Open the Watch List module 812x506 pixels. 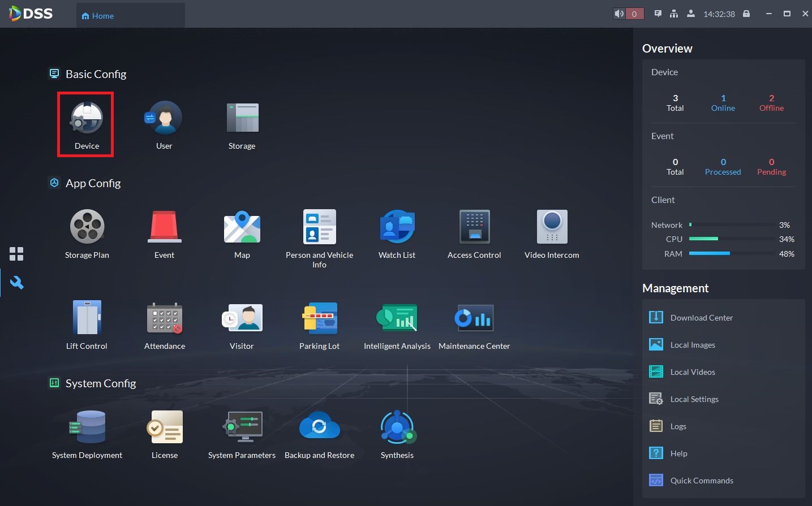(397, 234)
